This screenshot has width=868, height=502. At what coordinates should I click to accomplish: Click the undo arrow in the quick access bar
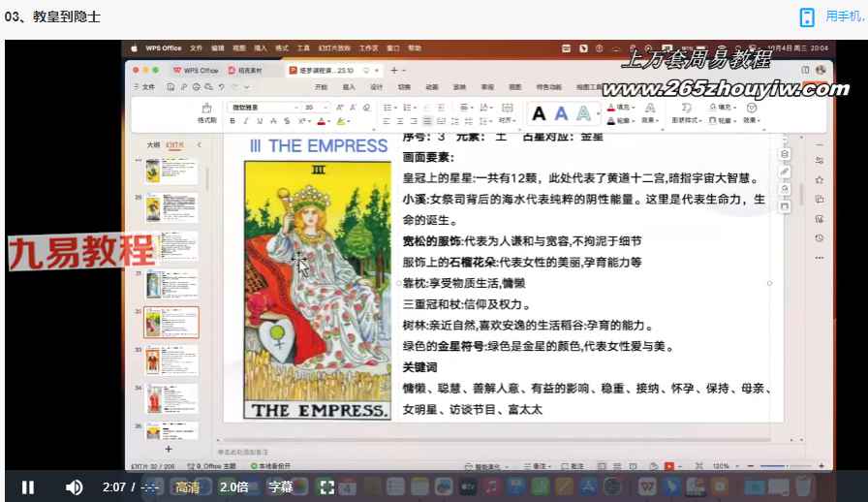pyautogui.click(x=222, y=87)
